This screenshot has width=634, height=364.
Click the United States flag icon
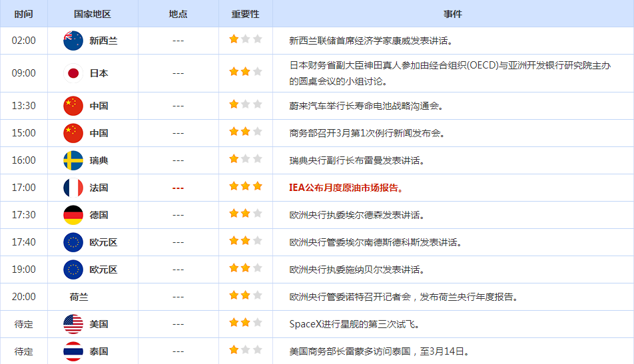[x=73, y=324]
